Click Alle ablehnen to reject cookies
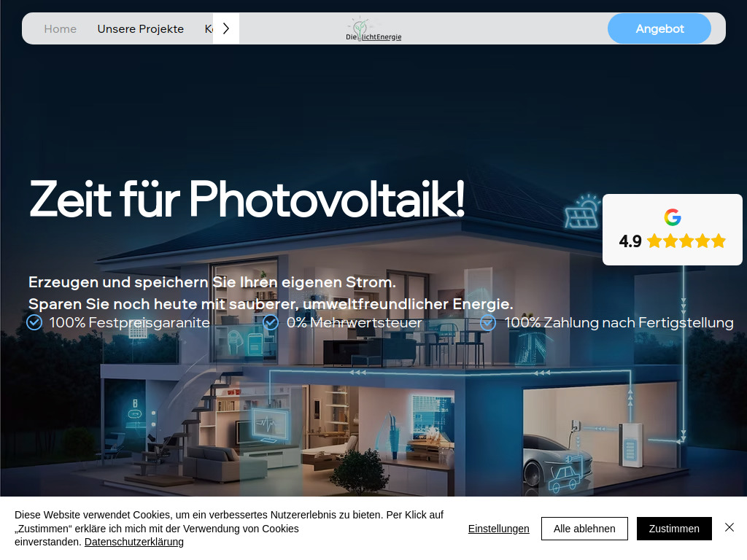 pos(584,529)
